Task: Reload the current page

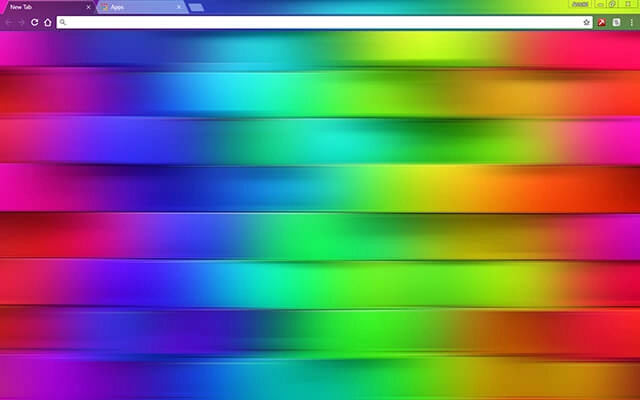Action: pyautogui.click(x=35, y=22)
